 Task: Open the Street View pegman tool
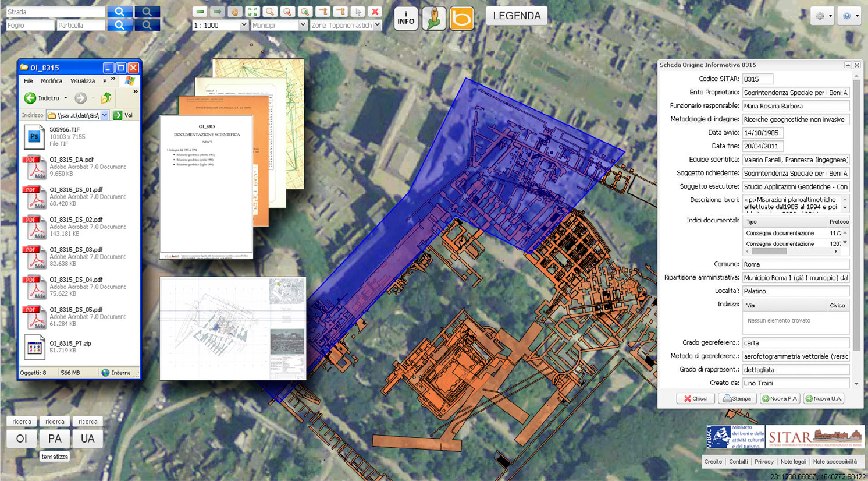point(434,18)
